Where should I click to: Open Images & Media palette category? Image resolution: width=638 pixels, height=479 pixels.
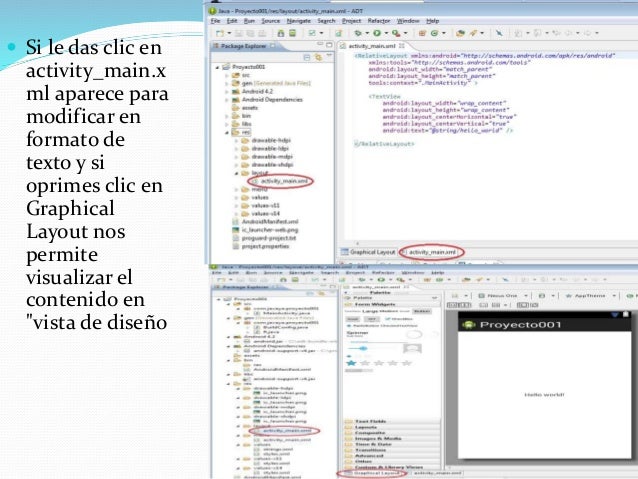(x=392, y=439)
